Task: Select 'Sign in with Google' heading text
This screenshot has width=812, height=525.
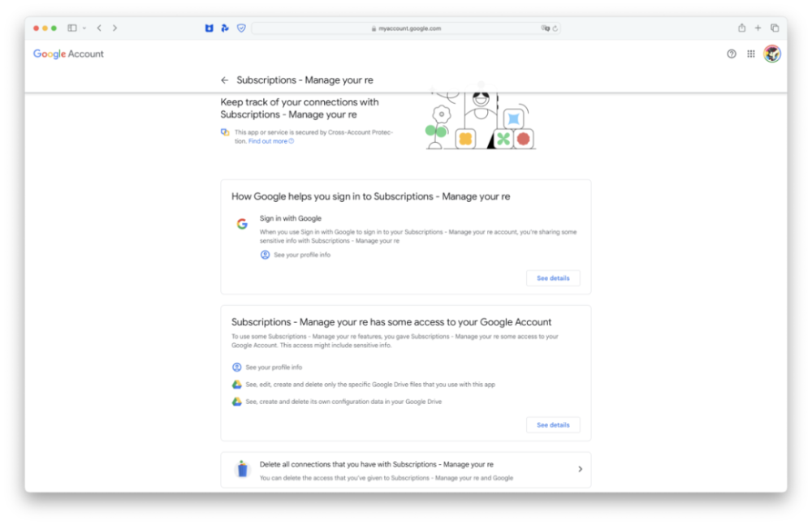Action: [x=291, y=218]
